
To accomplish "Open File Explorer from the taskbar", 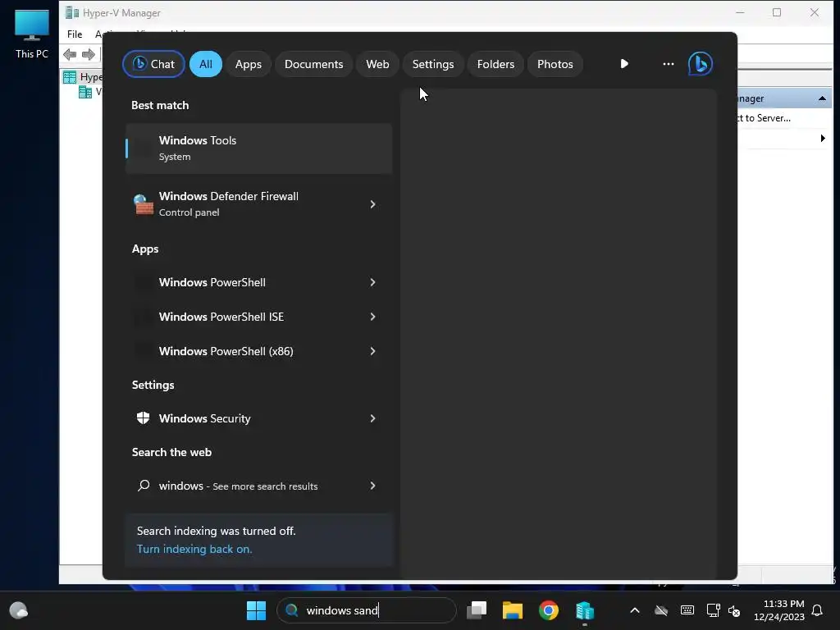I will pos(512,610).
